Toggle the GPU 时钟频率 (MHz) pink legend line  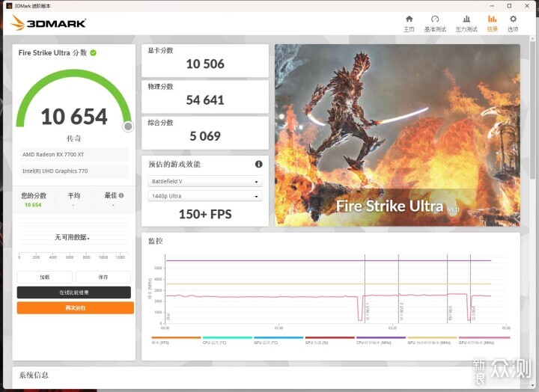click(x=484, y=337)
